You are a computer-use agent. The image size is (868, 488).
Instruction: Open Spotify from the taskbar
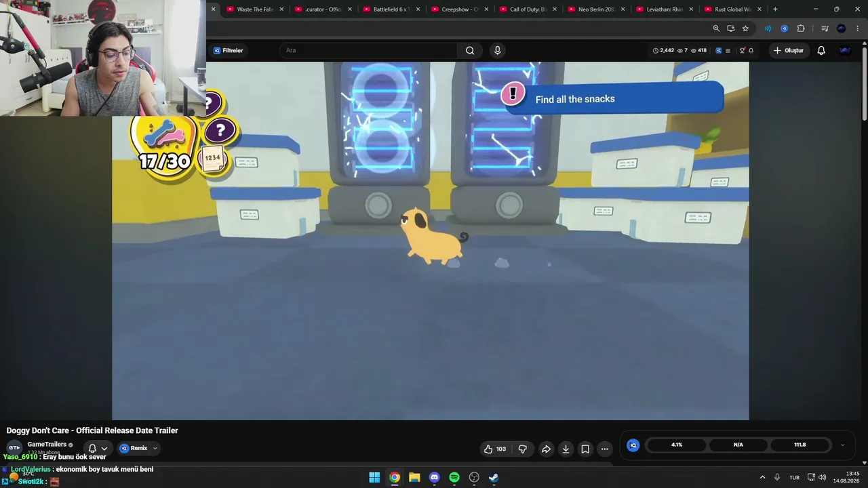coord(454,477)
